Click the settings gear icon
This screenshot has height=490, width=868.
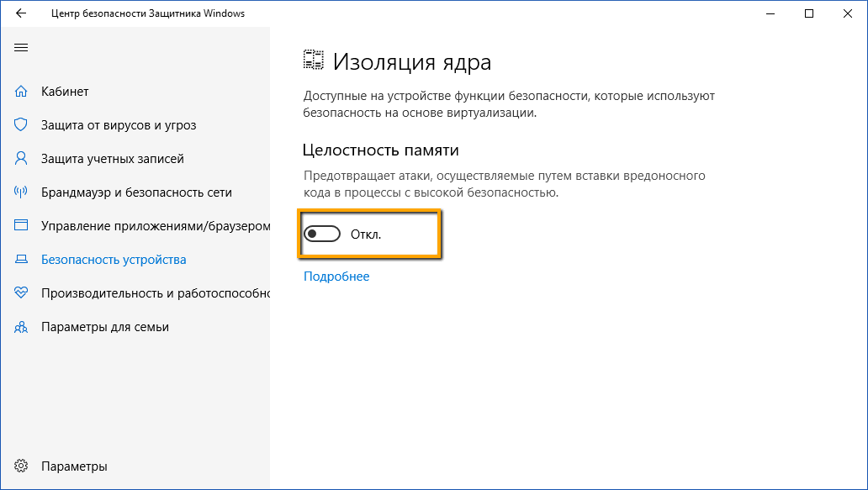(22, 466)
